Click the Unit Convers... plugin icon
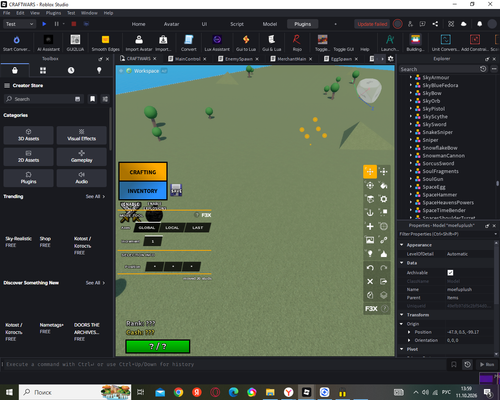The width and height of the screenshot is (500, 400). click(x=446, y=40)
